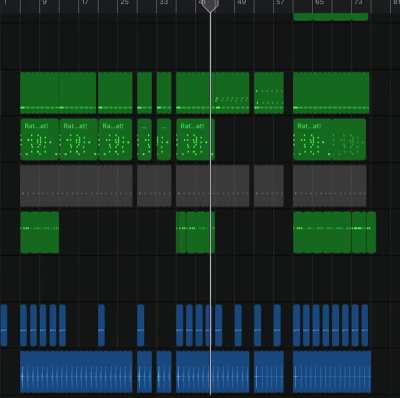Click bar number 57 on the ruler

[x=281, y=3]
